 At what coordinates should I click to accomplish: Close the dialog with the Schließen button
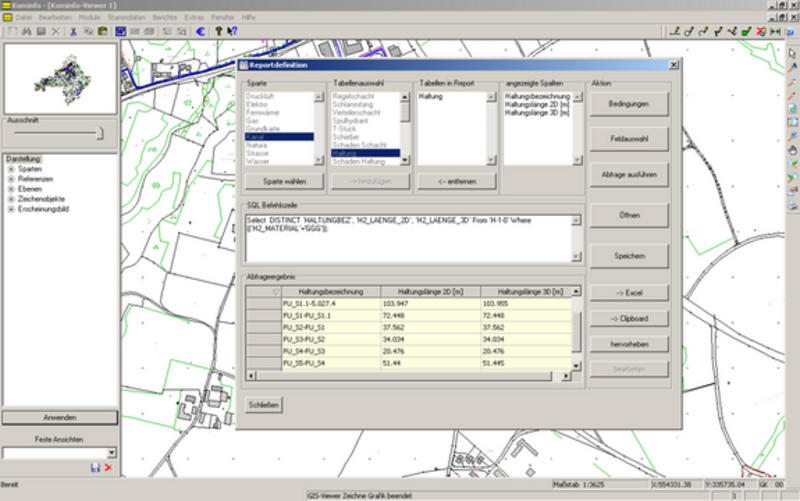click(264, 405)
